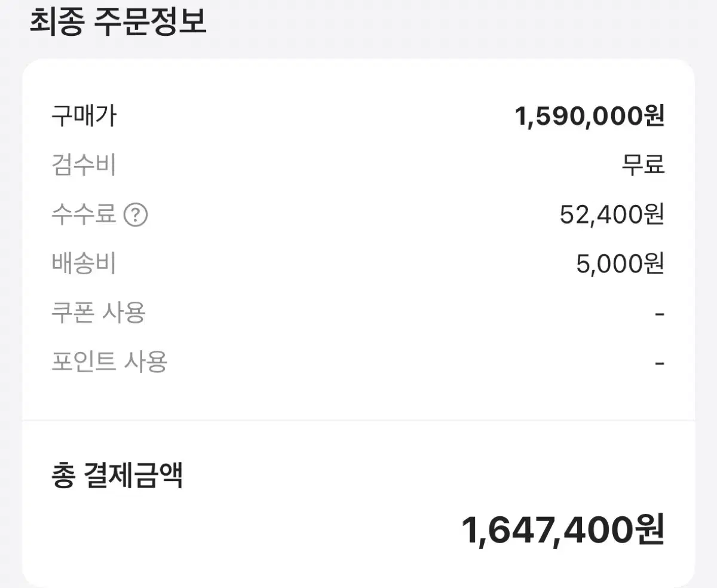This screenshot has width=717, height=588.
Task: Click the 52,400원 fee amount
Action: click(612, 215)
